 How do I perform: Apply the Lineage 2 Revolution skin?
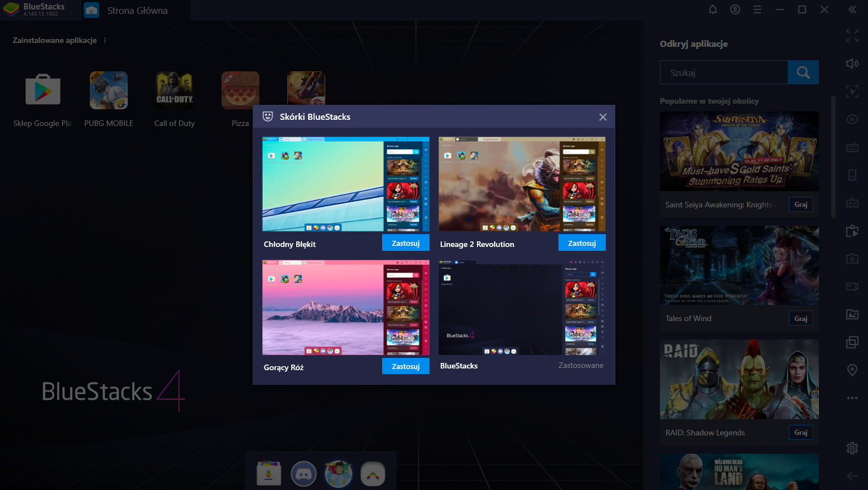pos(581,243)
